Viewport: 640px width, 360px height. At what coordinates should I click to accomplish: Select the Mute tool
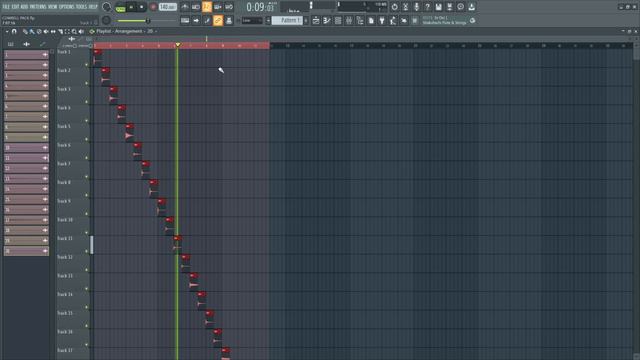[x=46, y=31]
